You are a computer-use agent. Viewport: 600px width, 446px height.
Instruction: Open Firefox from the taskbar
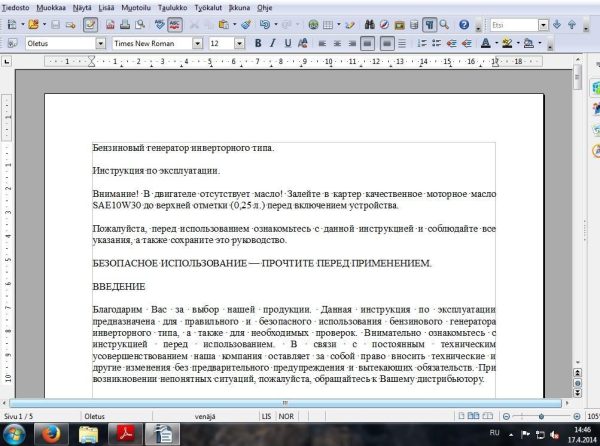click(x=51, y=435)
